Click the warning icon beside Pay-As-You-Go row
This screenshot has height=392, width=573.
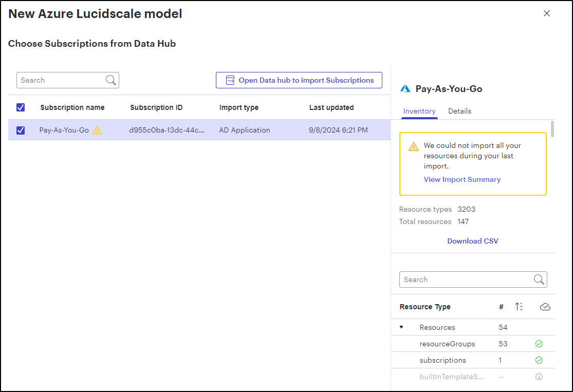pyautogui.click(x=97, y=130)
